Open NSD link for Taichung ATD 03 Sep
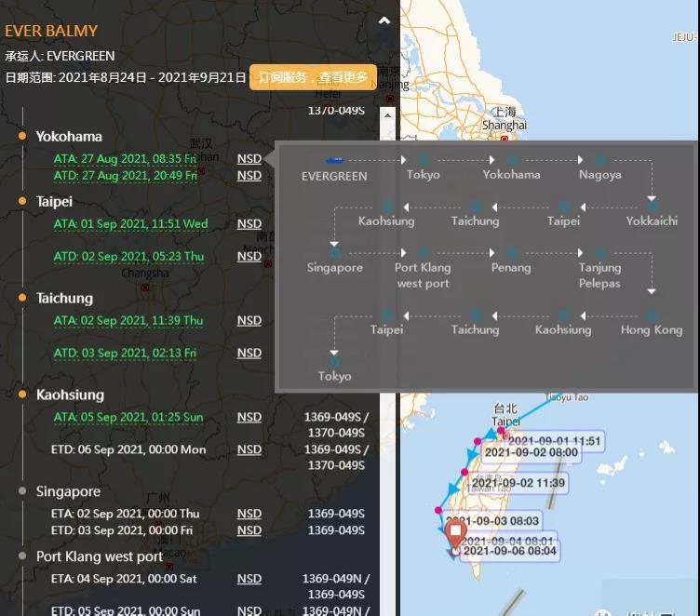The height and width of the screenshot is (616, 700). click(249, 353)
